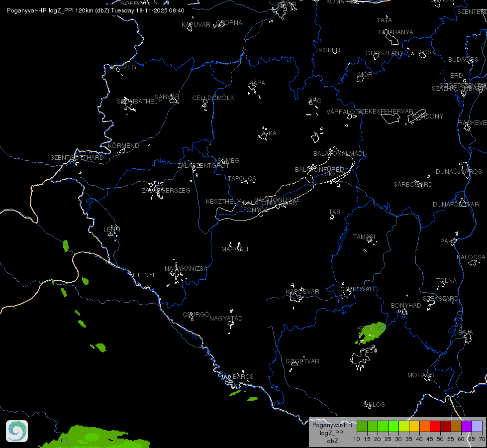Click the AJKA city label

click(x=269, y=133)
